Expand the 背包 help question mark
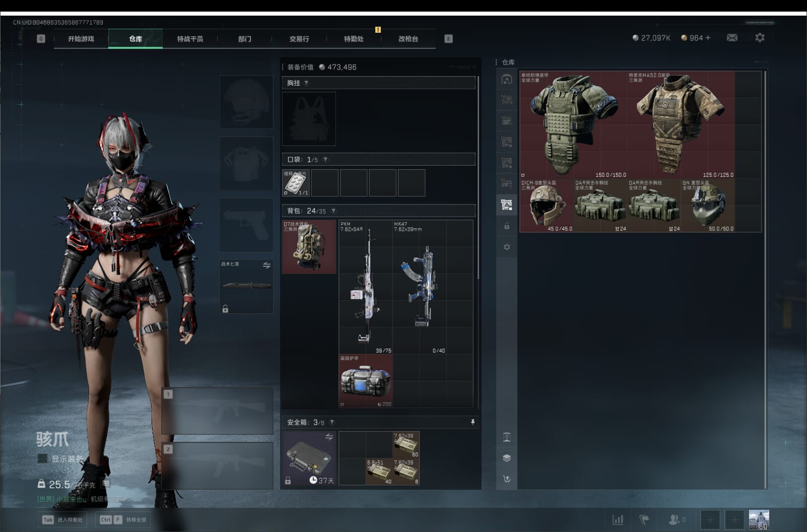 click(333, 211)
